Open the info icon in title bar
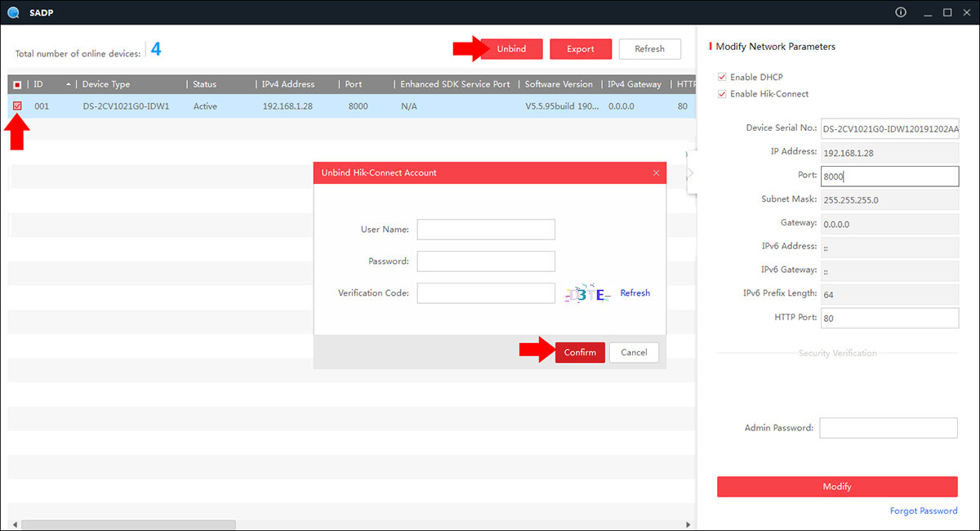 point(901,12)
